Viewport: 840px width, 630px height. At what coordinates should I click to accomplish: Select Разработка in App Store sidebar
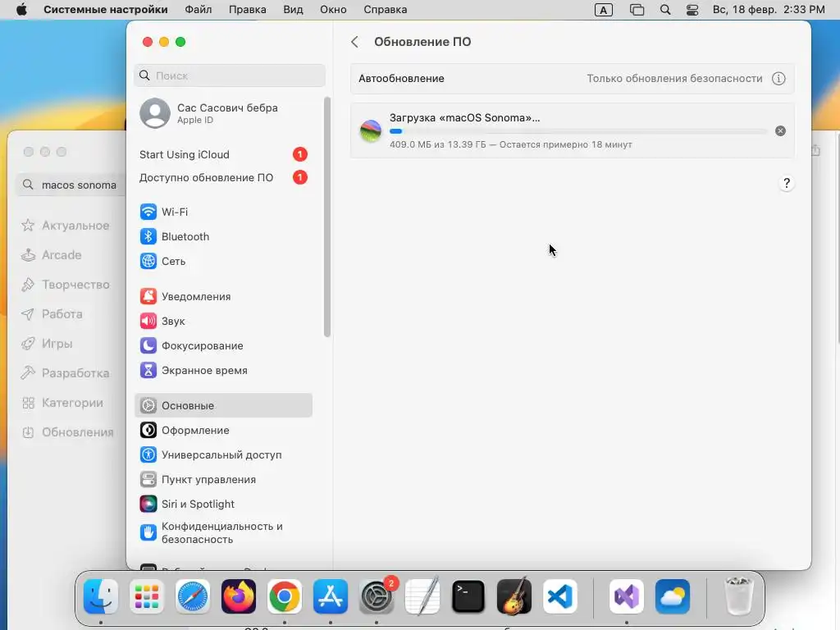point(66,373)
